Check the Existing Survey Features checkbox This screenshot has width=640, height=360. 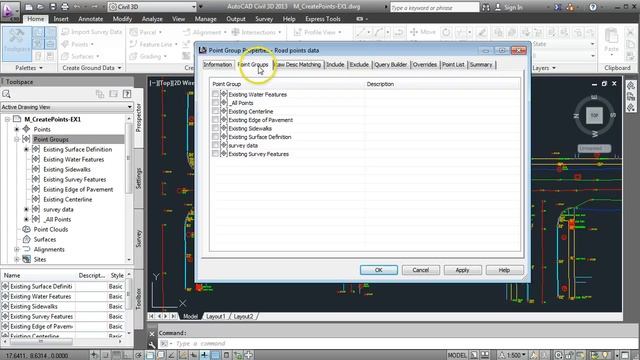pyautogui.click(x=215, y=154)
